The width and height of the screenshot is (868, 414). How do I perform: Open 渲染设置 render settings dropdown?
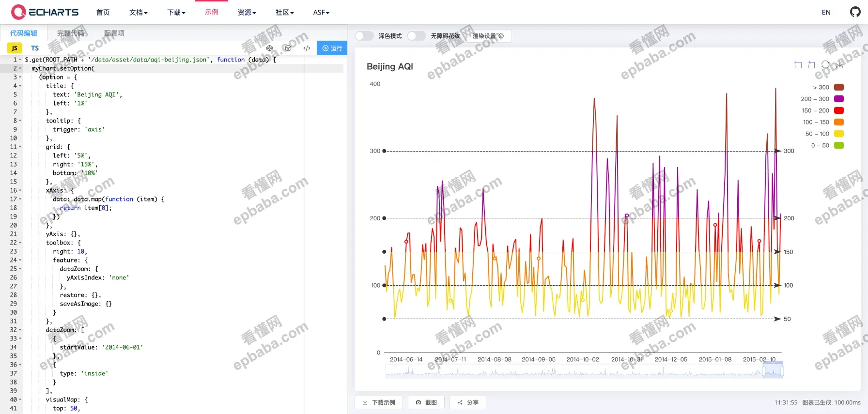[488, 36]
